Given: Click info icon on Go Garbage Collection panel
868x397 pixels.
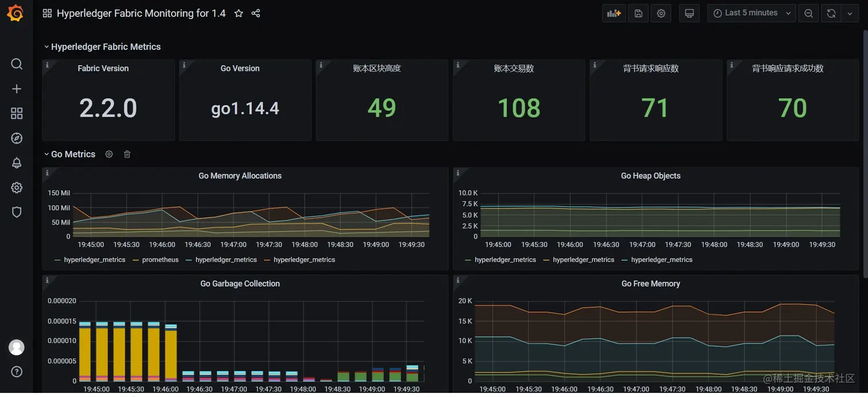Looking at the screenshot, I should [47, 280].
